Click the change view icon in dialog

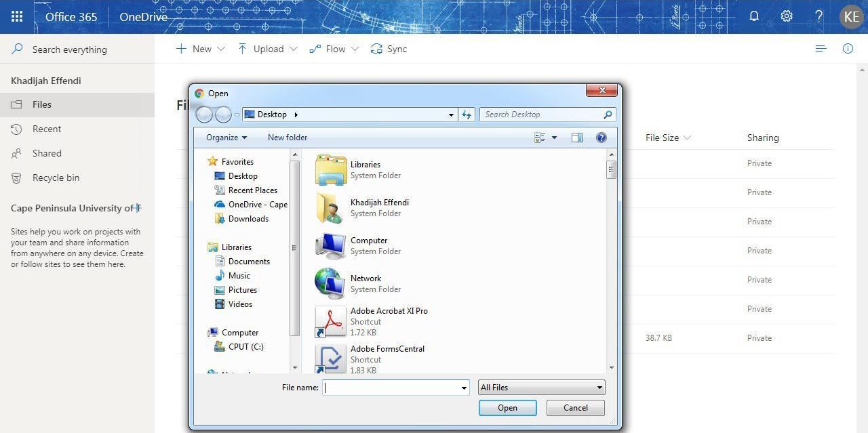tap(540, 138)
